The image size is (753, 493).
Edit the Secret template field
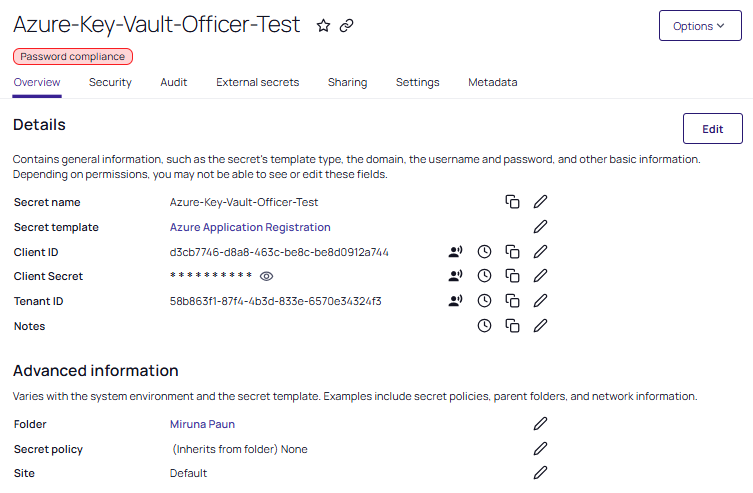coord(540,227)
